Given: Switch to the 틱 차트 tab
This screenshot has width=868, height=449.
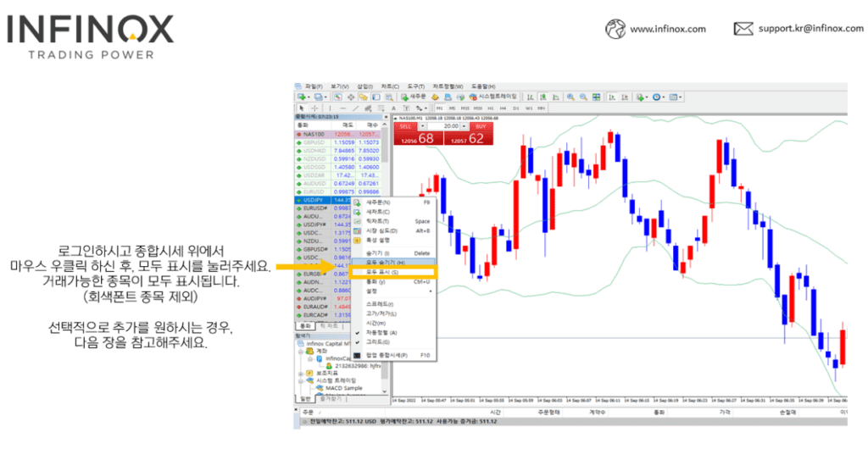Looking at the screenshot, I should [329, 326].
